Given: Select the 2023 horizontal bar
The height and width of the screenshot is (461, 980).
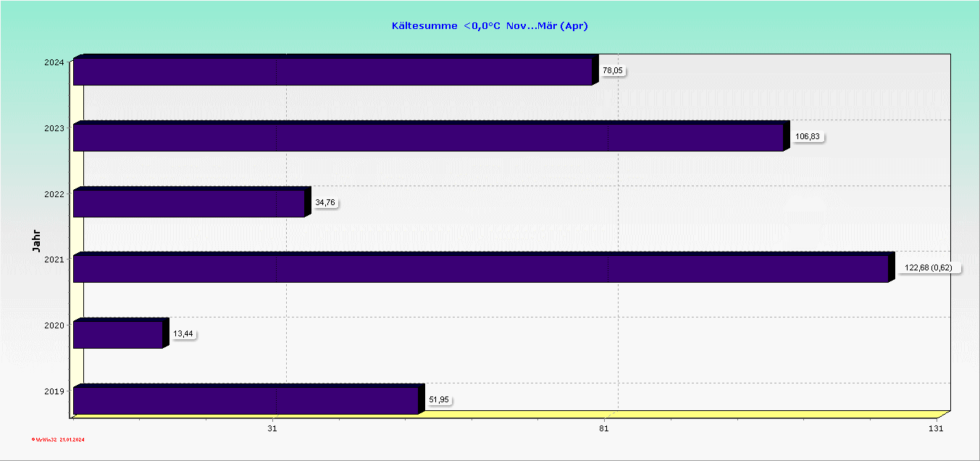Looking at the screenshot, I should (x=428, y=138).
